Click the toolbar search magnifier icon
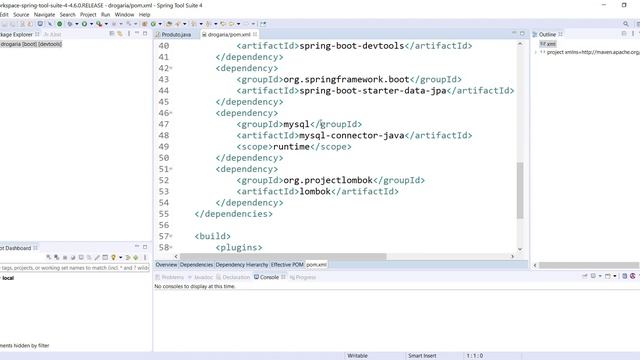Screen dimensions: 640x360 tap(626, 24)
